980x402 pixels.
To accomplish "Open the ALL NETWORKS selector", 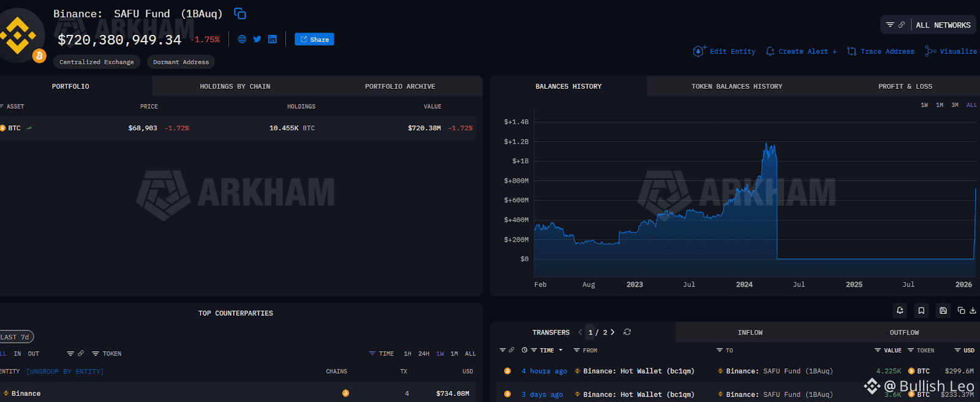I will (943, 25).
